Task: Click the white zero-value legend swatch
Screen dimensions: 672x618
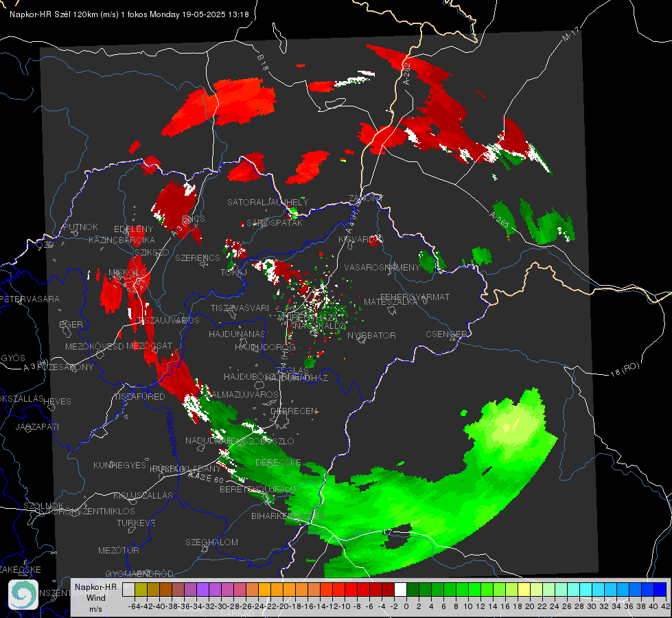Action: click(400, 589)
